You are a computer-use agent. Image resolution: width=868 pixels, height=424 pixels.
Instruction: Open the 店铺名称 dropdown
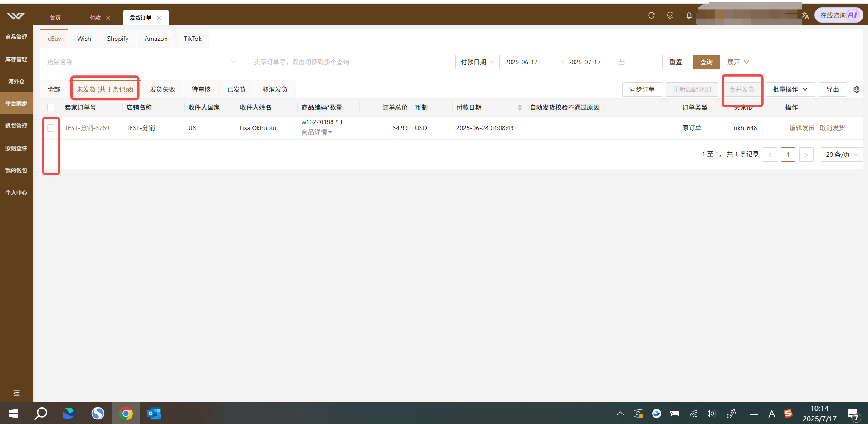[x=141, y=62]
